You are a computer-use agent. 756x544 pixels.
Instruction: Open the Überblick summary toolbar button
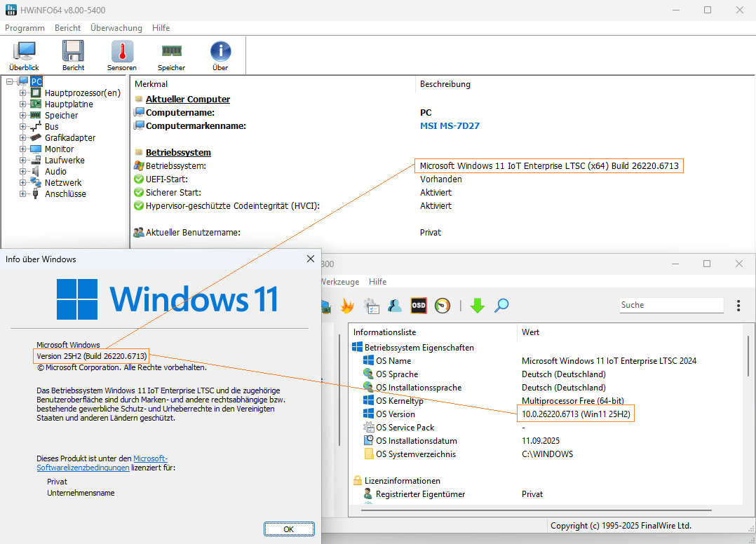point(24,55)
